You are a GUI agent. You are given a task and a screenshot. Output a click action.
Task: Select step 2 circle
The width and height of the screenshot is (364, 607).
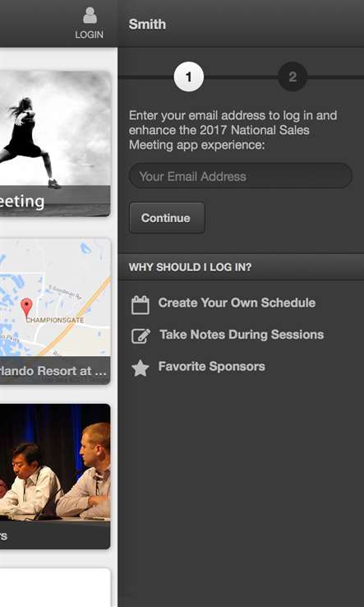pos(293,77)
